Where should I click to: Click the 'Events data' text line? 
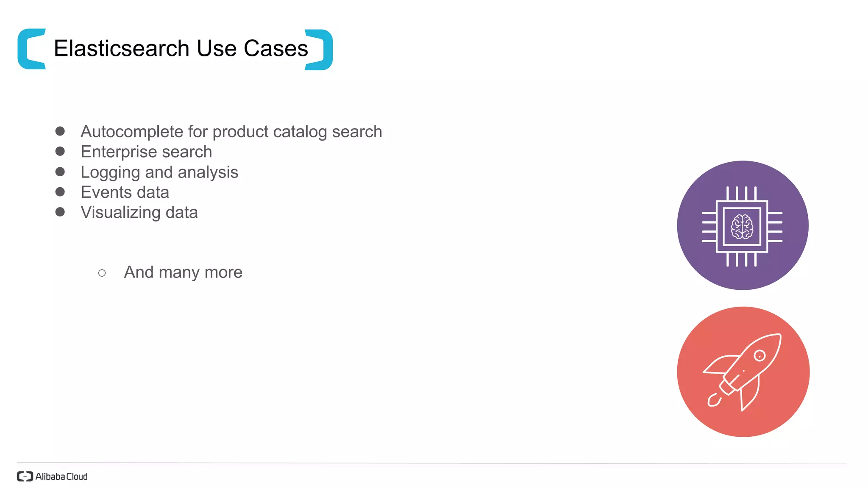pyautogui.click(x=125, y=192)
